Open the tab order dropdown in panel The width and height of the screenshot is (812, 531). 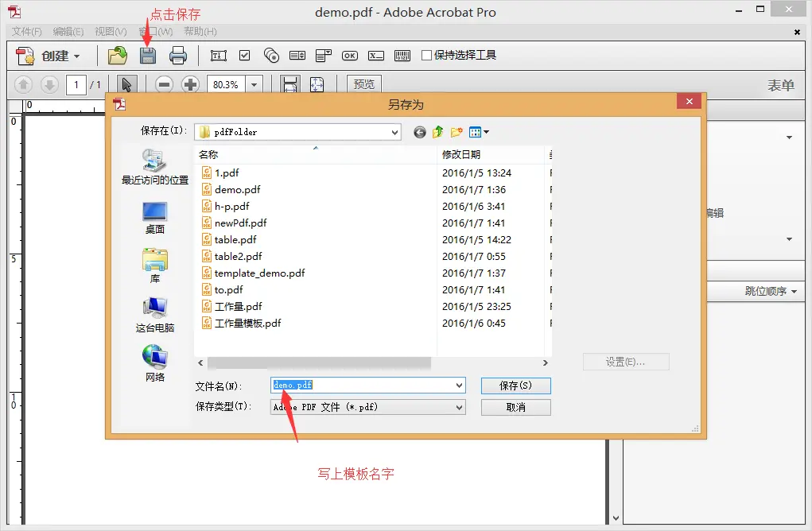tap(771, 291)
